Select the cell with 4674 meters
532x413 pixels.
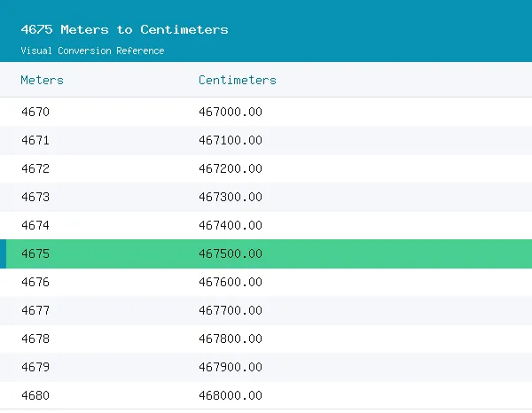click(x=35, y=225)
